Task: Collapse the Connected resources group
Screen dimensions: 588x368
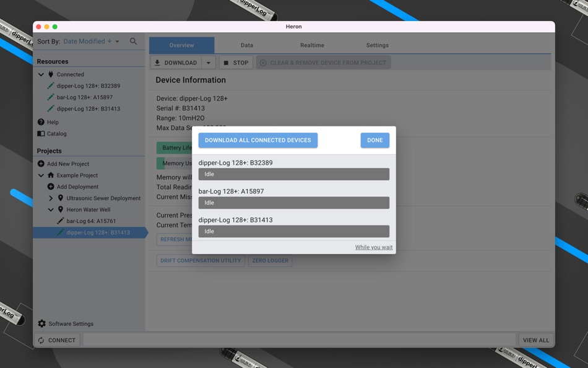Action: click(41, 74)
